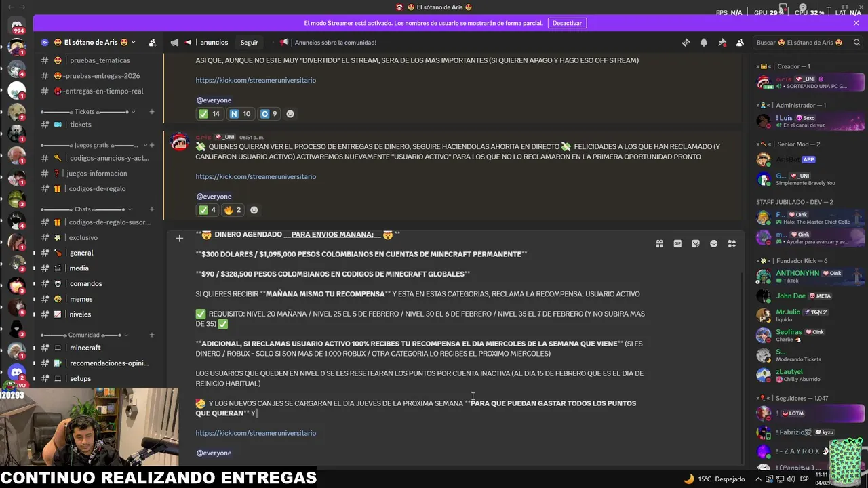868x488 pixels.
Task: Open the codigos-de-regalo-suscr channel
Action: (97, 222)
